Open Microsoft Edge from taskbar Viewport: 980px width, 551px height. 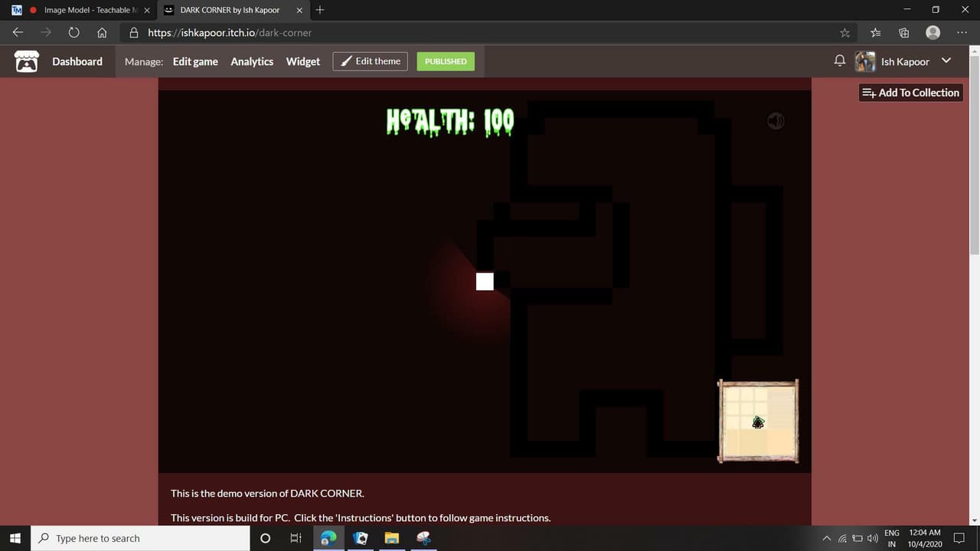(328, 538)
